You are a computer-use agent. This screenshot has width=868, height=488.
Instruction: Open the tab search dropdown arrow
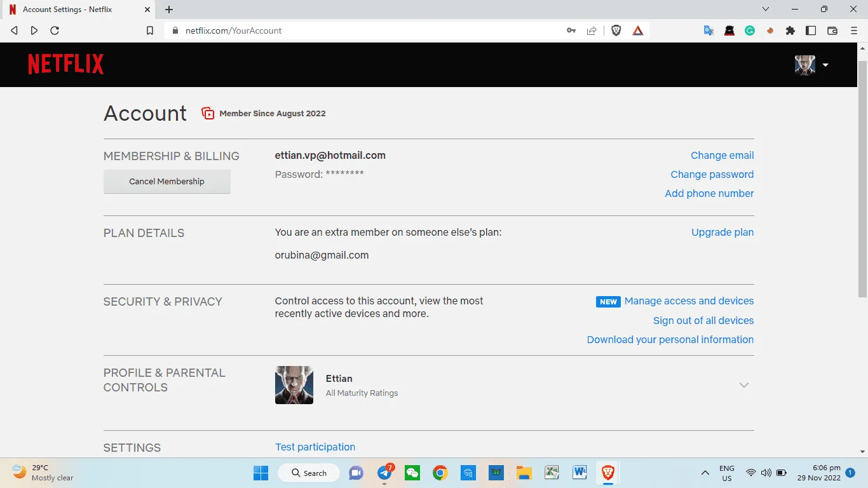[766, 9]
